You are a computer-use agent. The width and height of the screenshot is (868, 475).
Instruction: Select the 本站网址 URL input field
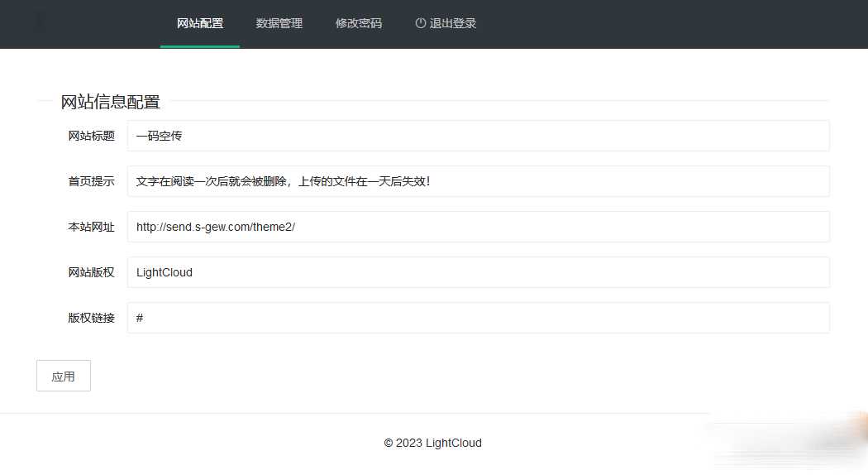pos(478,227)
